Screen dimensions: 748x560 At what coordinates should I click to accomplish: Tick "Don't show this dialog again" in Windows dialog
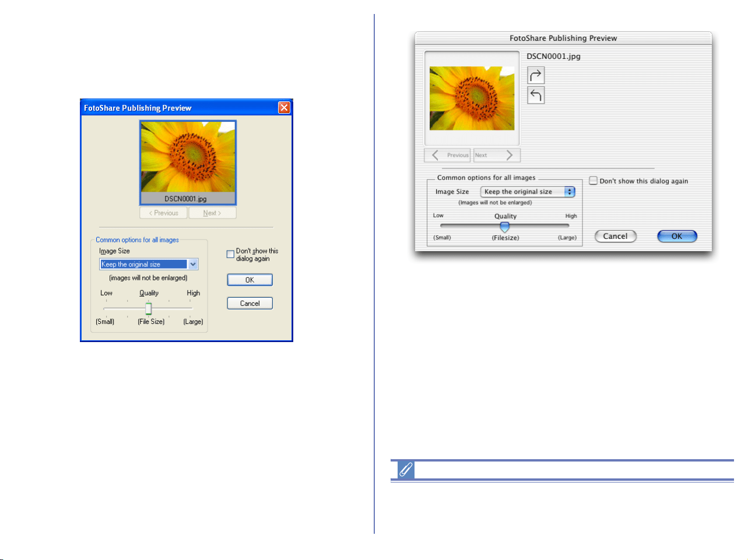click(230, 254)
